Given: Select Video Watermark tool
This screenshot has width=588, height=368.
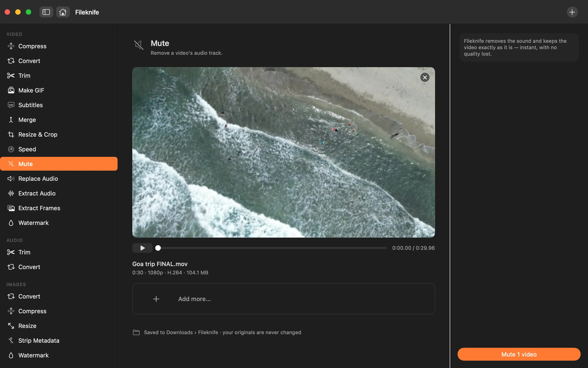Looking at the screenshot, I should click(x=59, y=223).
